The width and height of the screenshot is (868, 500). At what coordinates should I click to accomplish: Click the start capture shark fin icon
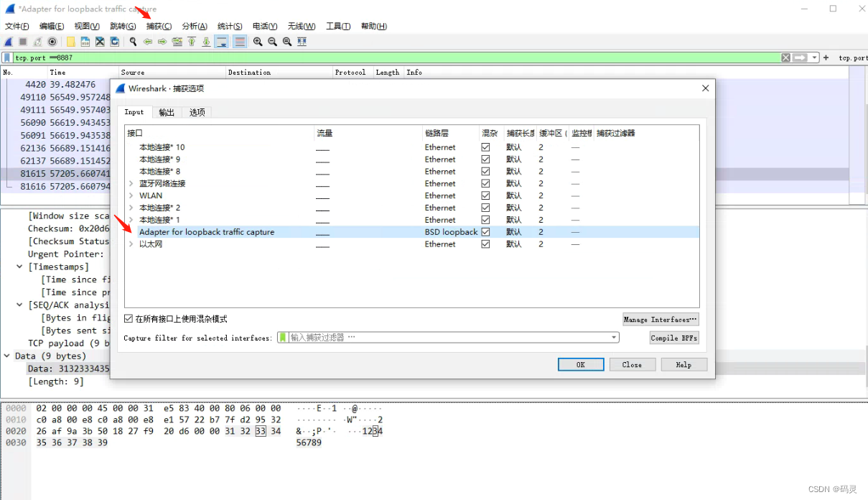9,42
